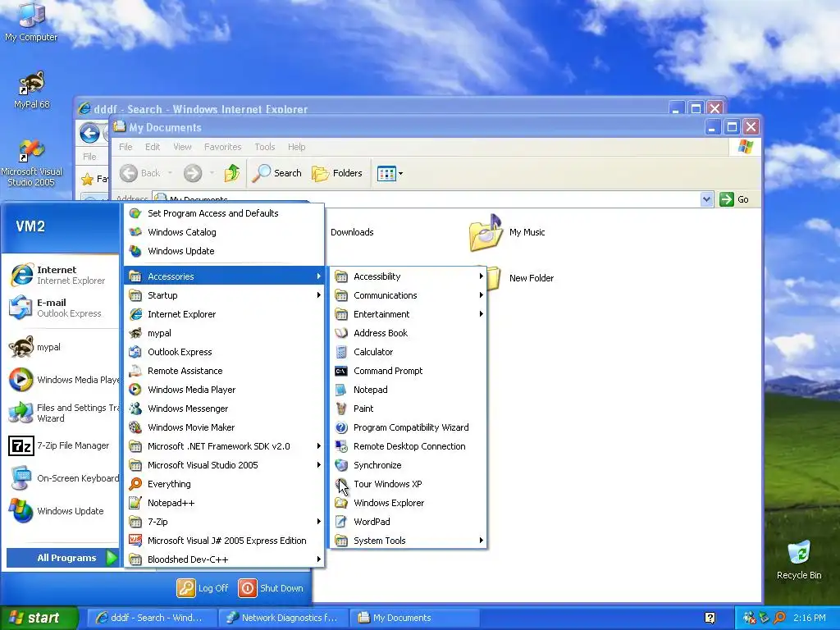
Task: Select My Computer desktop icon
Action: click(31, 22)
